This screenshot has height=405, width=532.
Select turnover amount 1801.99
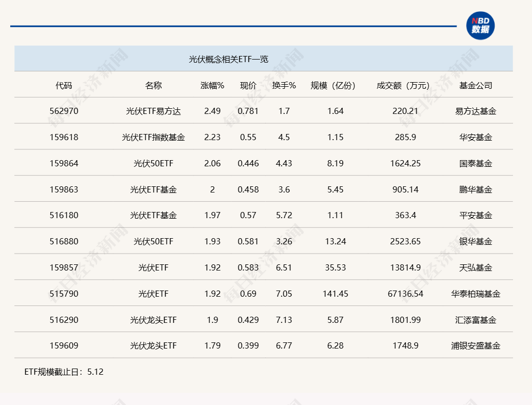coord(405,320)
